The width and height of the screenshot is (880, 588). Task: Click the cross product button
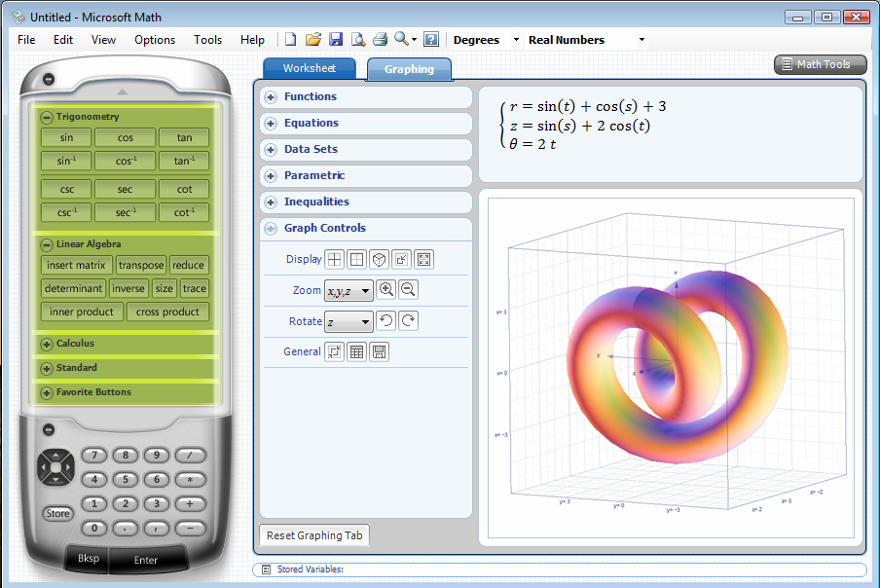[167, 312]
